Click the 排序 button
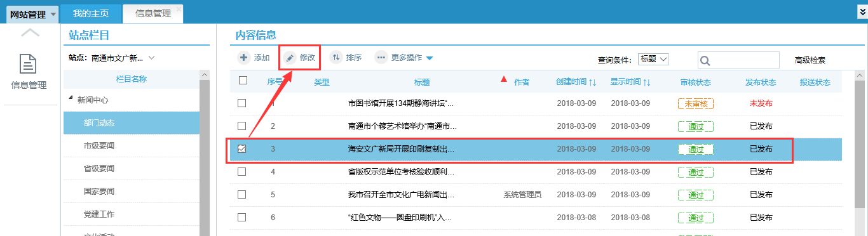 [x=346, y=58]
